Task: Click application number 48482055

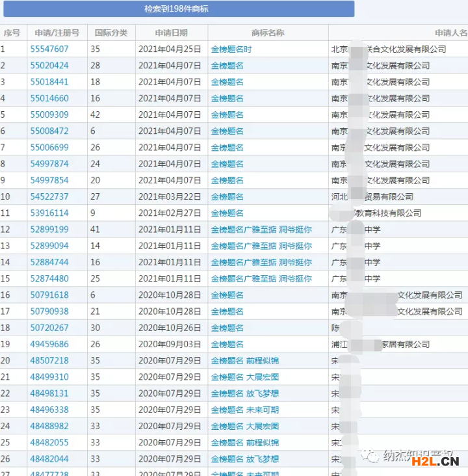Action: [x=49, y=442]
